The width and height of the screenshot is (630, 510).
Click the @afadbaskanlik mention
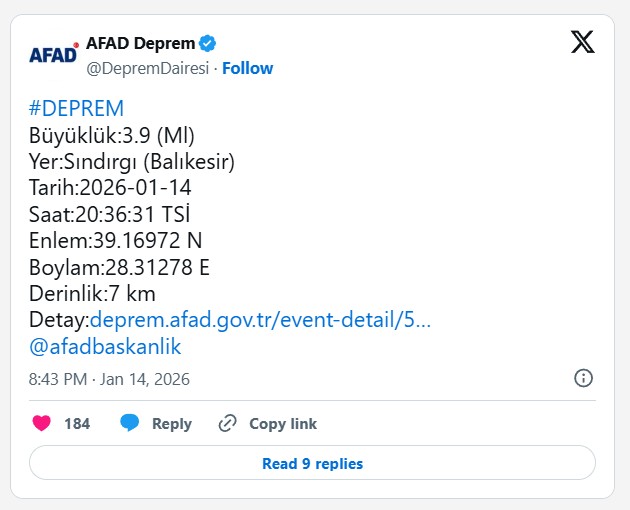[x=105, y=346]
